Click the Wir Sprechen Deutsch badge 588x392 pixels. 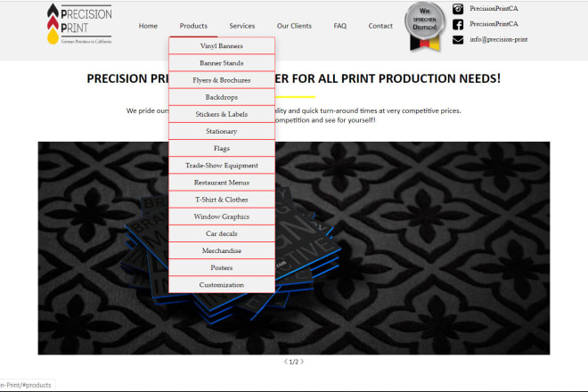tap(424, 26)
